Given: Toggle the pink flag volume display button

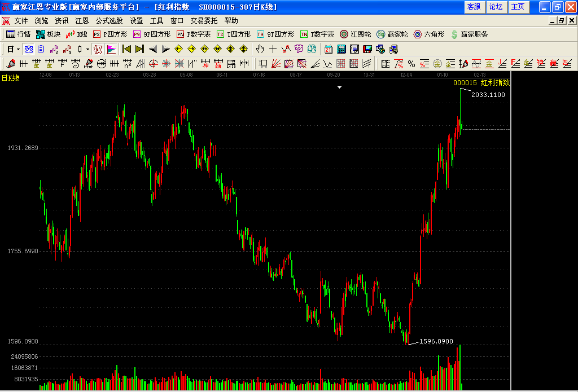Looking at the screenshot, I should (x=111, y=49).
